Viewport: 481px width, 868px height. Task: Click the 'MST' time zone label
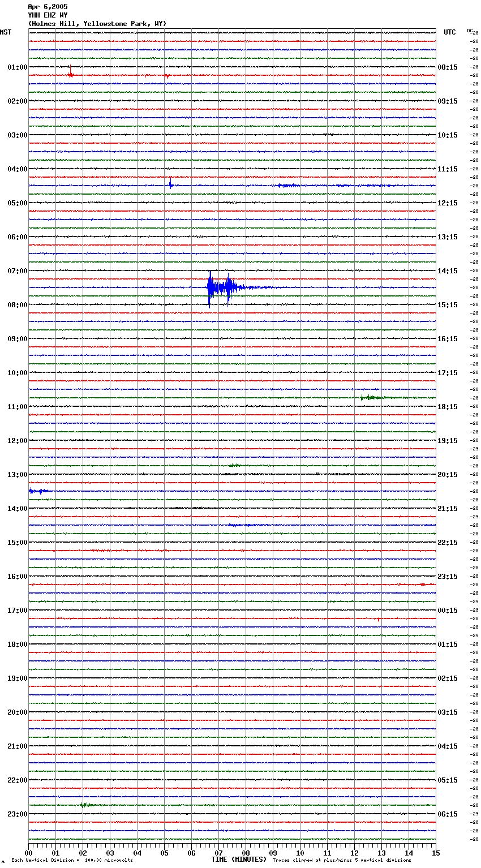(6, 32)
